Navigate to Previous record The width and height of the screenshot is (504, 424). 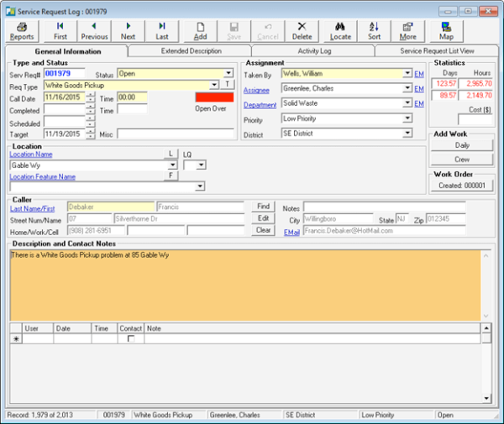coord(94,31)
